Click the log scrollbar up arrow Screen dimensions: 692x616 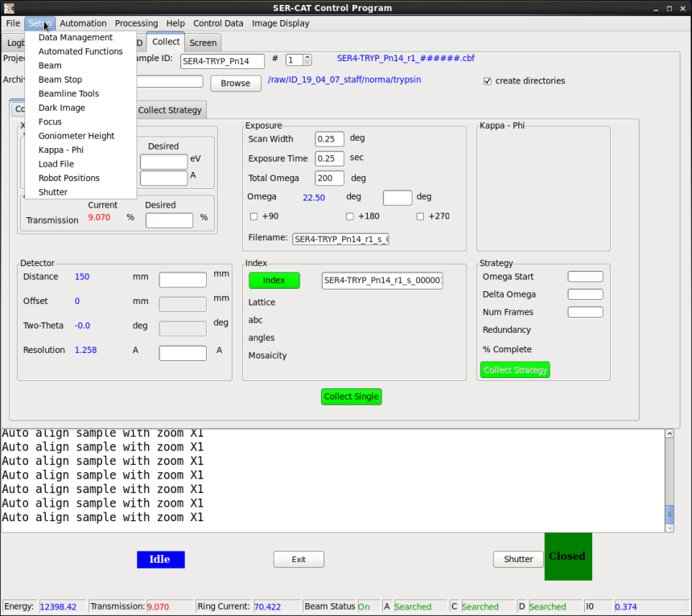(669, 434)
